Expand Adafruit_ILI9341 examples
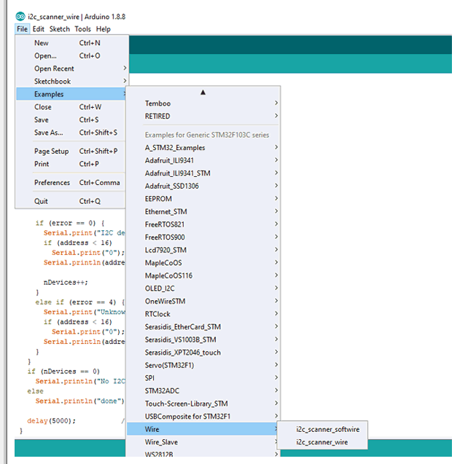 point(203,160)
